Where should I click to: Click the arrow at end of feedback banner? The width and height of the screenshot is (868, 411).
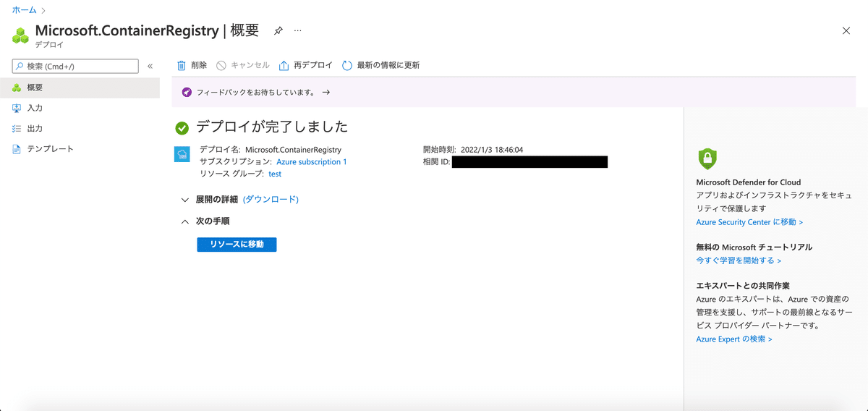click(326, 93)
